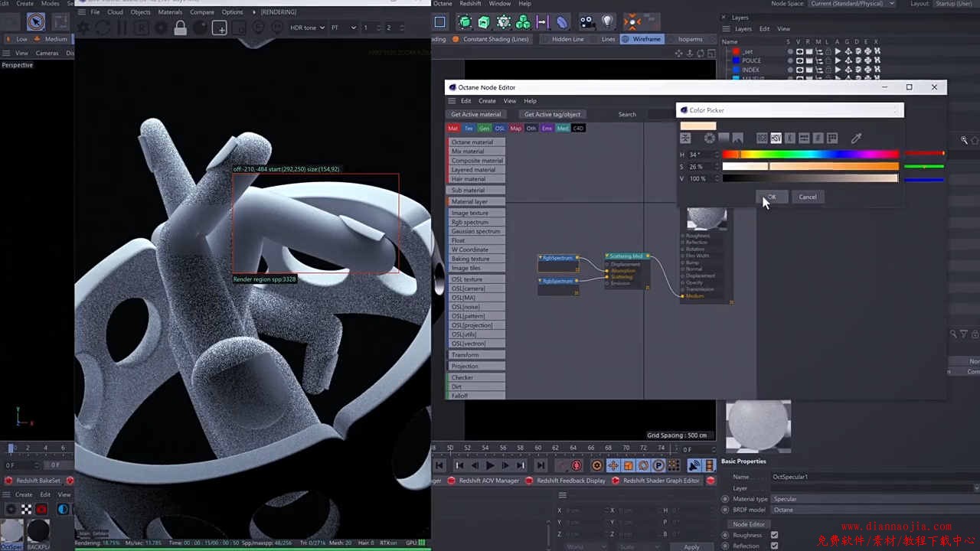Click the lock icon in Octane Live Viewer
The image size is (980, 551).
(x=180, y=28)
